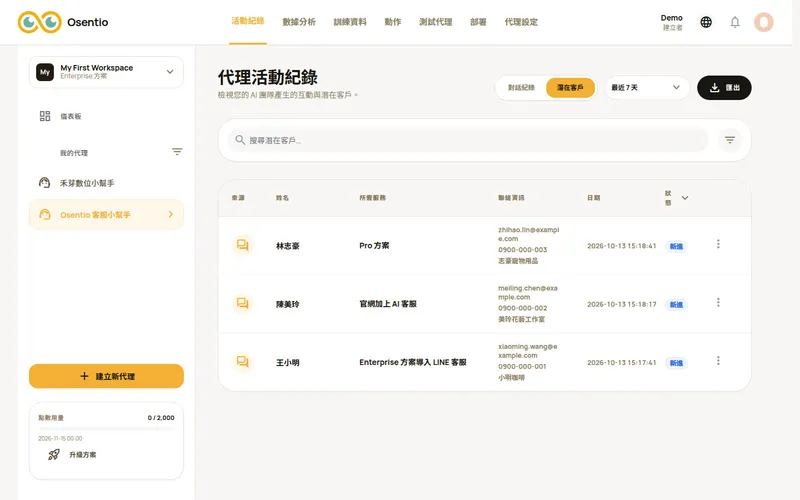Open the more options menu for 陳美玲
800x500 pixels.
[718, 302]
